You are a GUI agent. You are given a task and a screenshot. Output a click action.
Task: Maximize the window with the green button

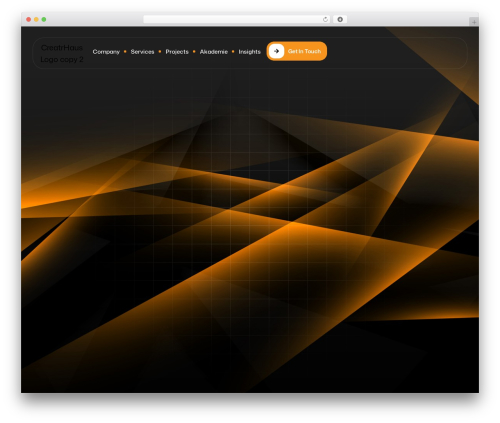tap(44, 20)
